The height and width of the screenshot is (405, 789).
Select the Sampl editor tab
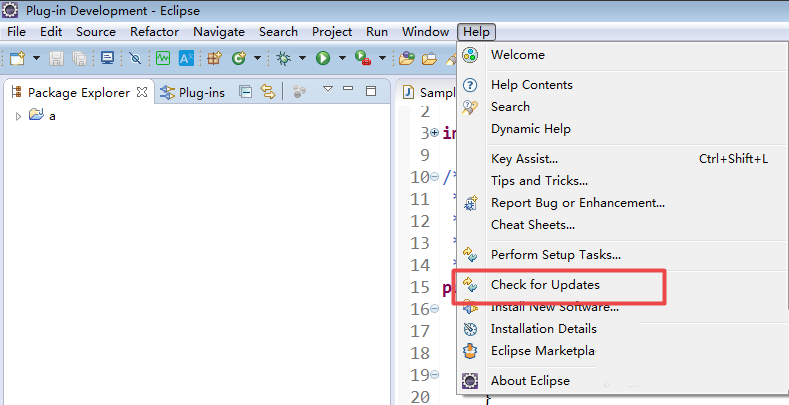click(429, 93)
